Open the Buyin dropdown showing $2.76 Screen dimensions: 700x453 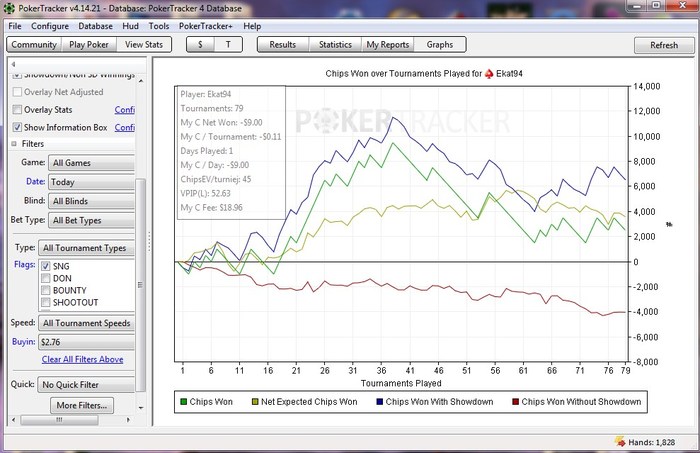tap(87, 342)
